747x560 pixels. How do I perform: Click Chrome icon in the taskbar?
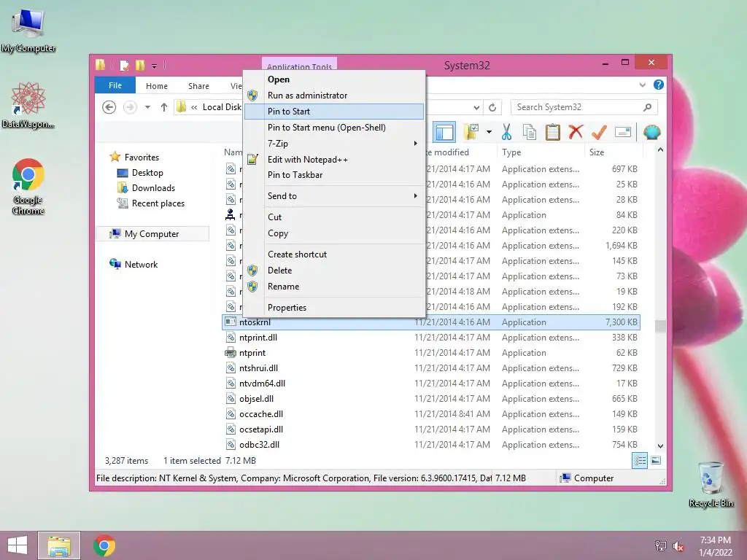(x=104, y=545)
